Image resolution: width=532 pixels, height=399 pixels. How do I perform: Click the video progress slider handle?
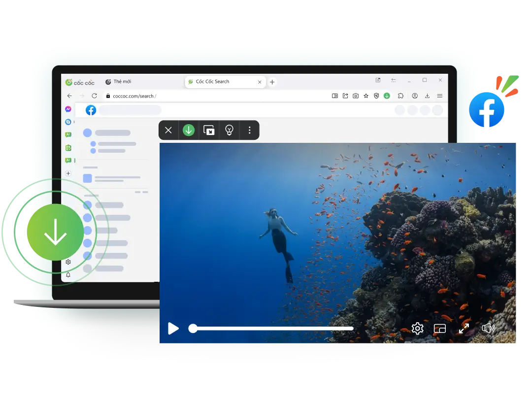[193, 329]
